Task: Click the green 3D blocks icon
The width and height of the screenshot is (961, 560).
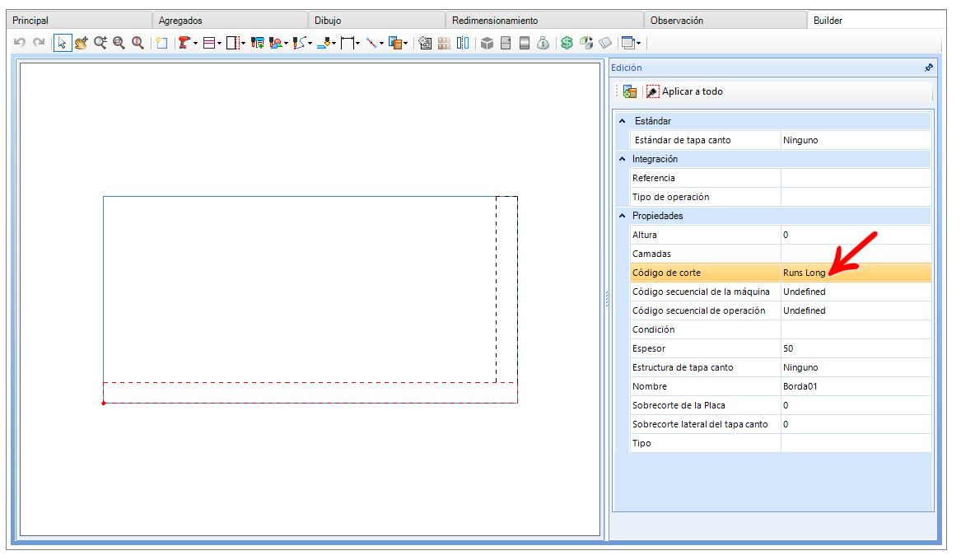Action: click(586, 42)
